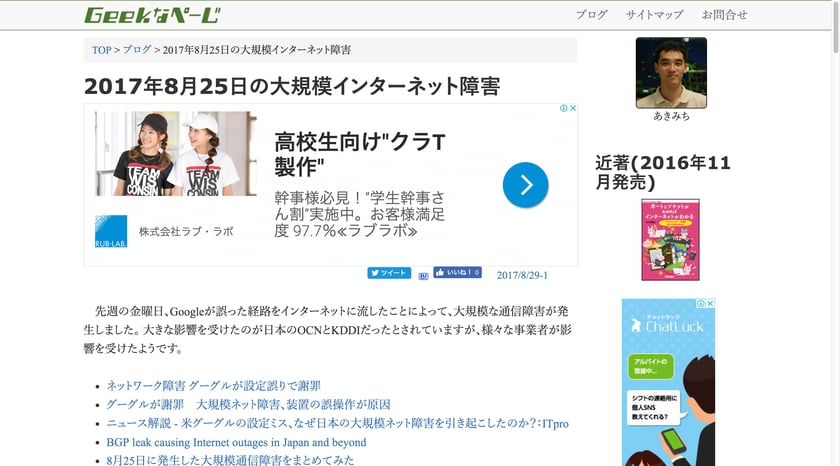Click the 株式会社ラブ・ラボ advertiser name
The image size is (840, 466).
186,231
